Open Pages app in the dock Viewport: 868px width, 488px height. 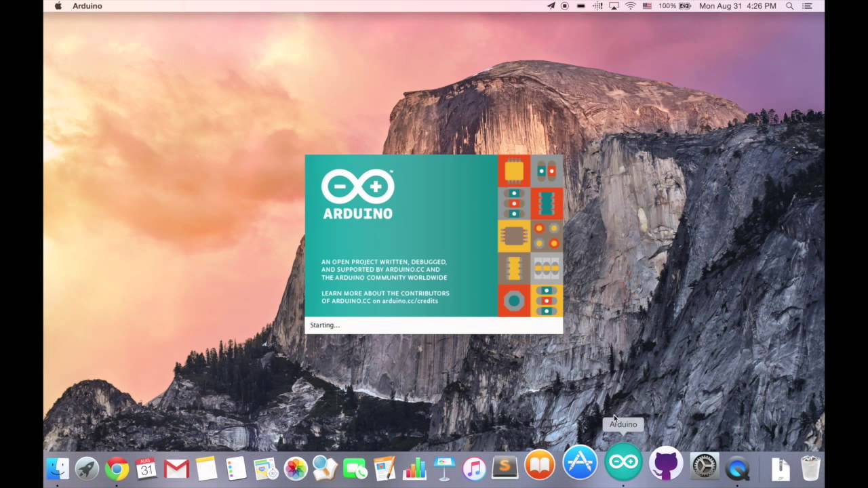[x=384, y=468]
